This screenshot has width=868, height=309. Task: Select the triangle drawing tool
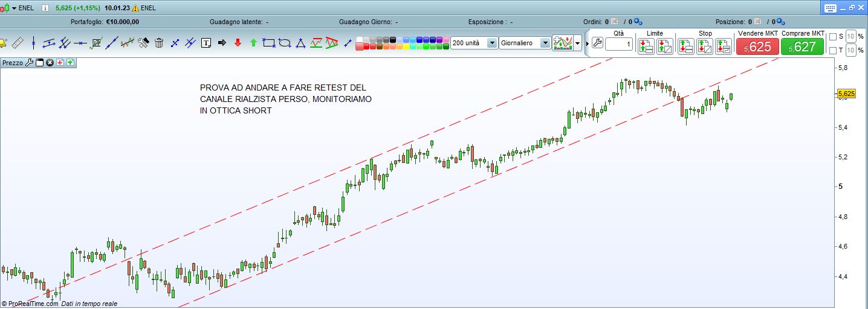click(300, 43)
